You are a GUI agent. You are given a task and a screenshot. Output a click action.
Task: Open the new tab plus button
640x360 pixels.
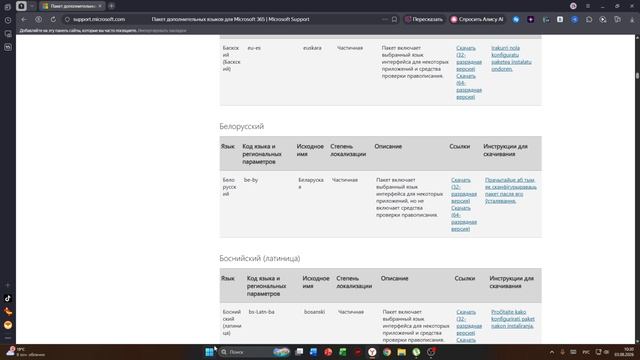click(111, 6)
